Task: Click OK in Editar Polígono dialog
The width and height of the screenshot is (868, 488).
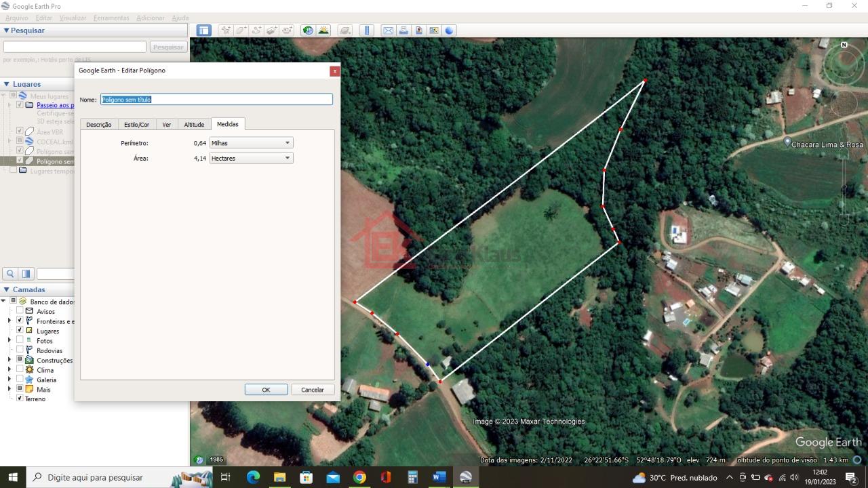Action: click(266, 390)
